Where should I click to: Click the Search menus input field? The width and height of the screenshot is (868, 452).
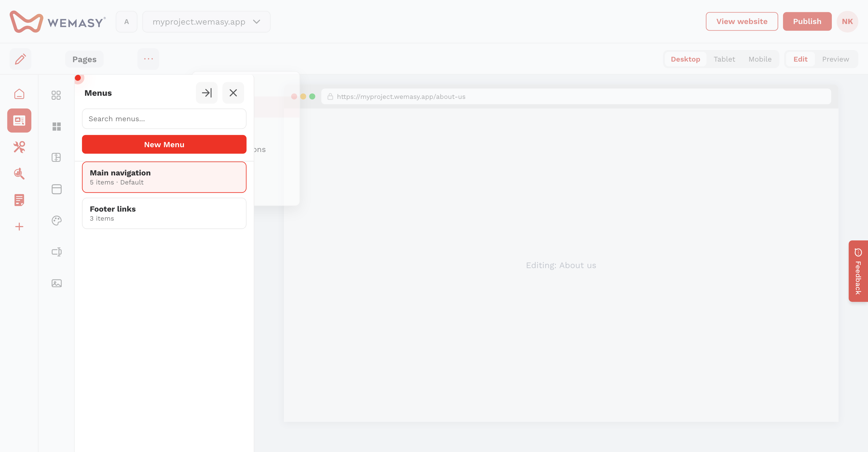click(164, 119)
